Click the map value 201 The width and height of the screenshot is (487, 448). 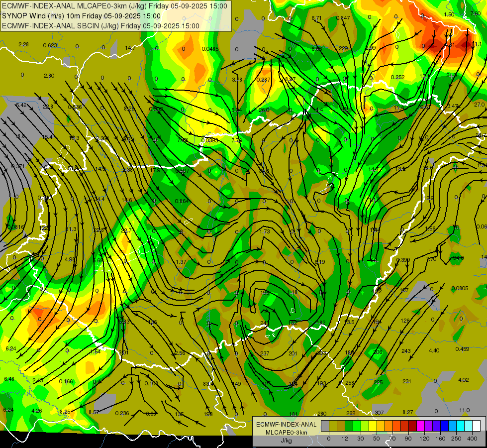pos(292,353)
